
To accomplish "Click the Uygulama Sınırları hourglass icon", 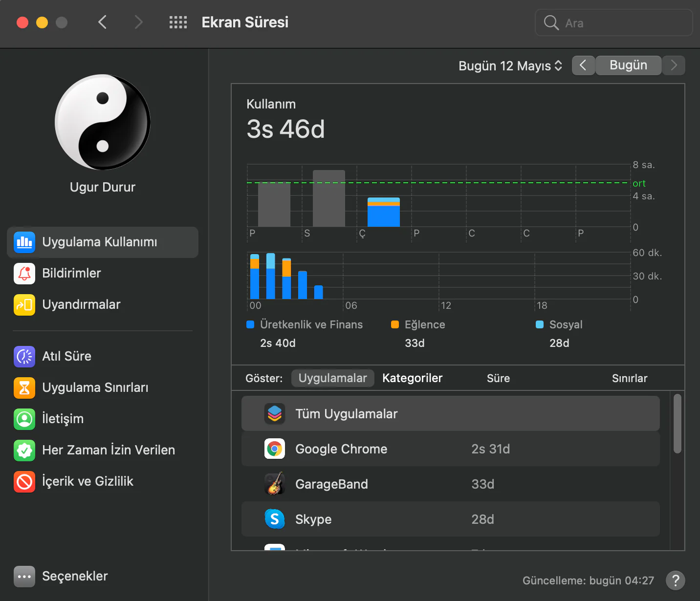I will click(x=24, y=388).
